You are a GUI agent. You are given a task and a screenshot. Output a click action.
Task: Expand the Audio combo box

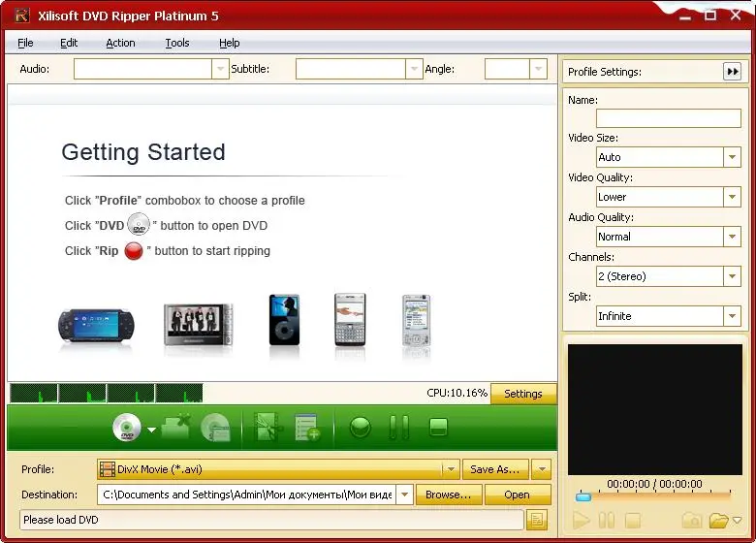click(220, 69)
